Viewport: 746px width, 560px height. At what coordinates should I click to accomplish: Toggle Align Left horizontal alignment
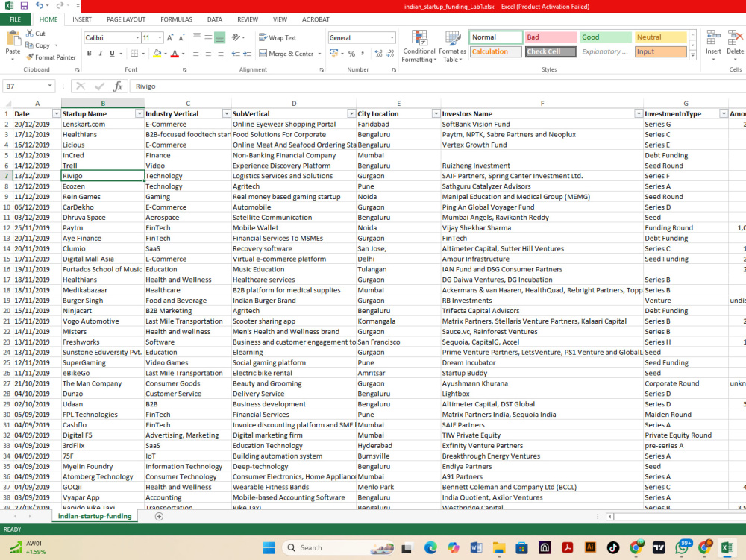click(x=197, y=53)
